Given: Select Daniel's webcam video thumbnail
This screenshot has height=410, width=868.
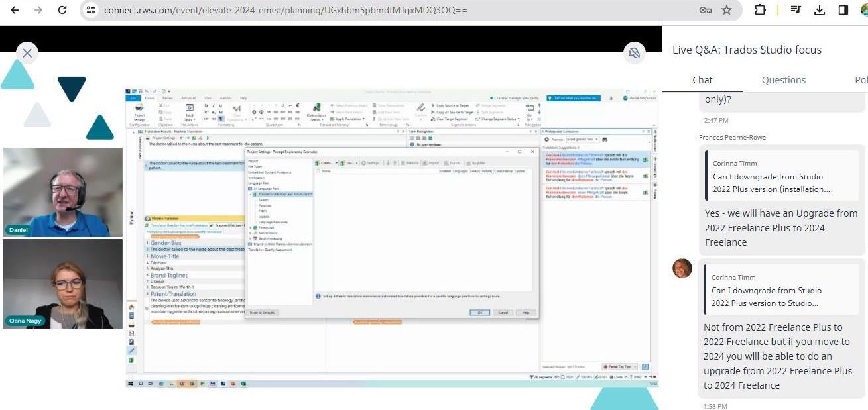Looking at the screenshot, I should coord(63,192).
